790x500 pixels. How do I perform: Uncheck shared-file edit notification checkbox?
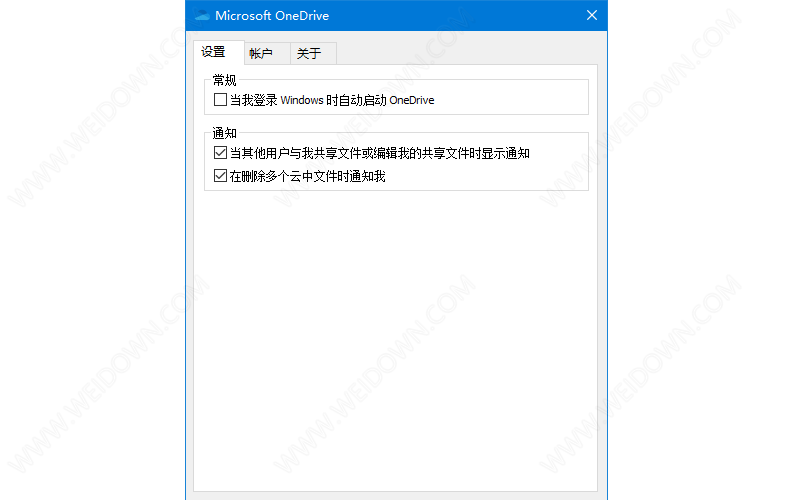click(x=220, y=153)
